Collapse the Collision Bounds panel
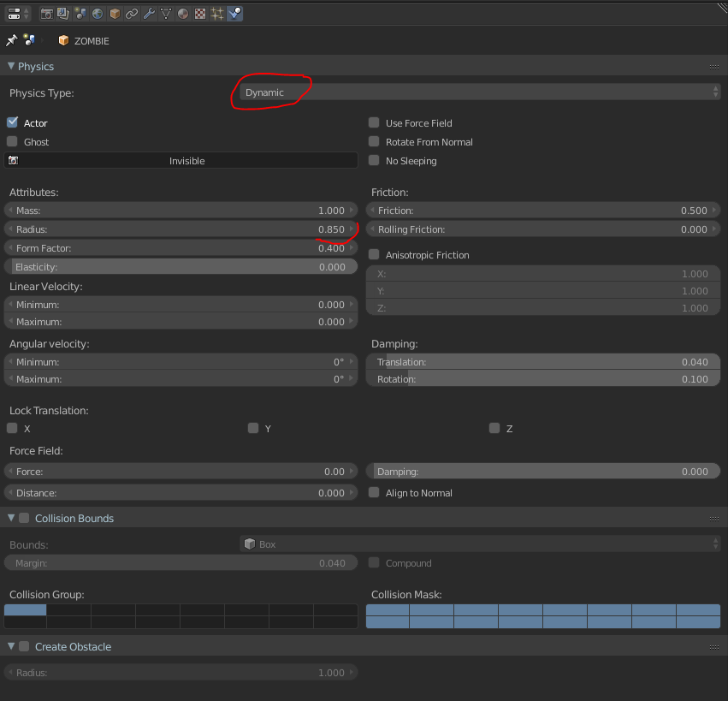728x701 pixels. click(x=11, y=519)
